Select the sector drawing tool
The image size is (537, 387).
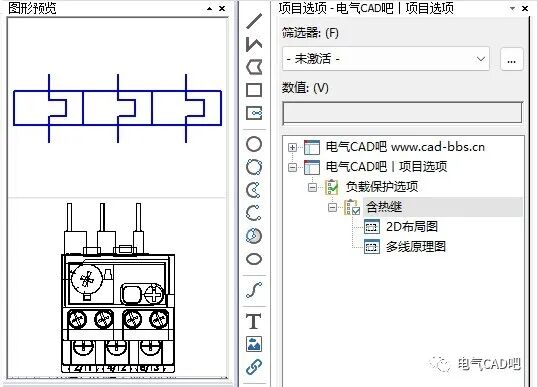coord(254,236)
